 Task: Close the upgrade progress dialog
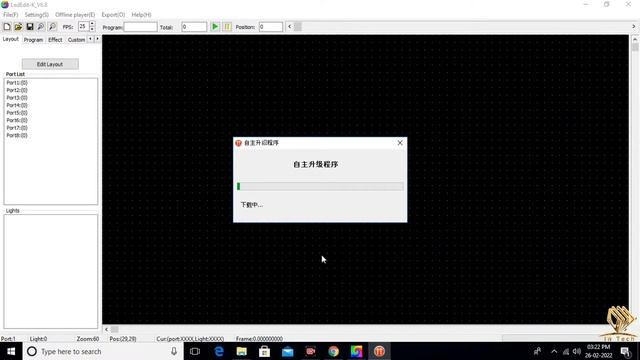tap(400, 142)
